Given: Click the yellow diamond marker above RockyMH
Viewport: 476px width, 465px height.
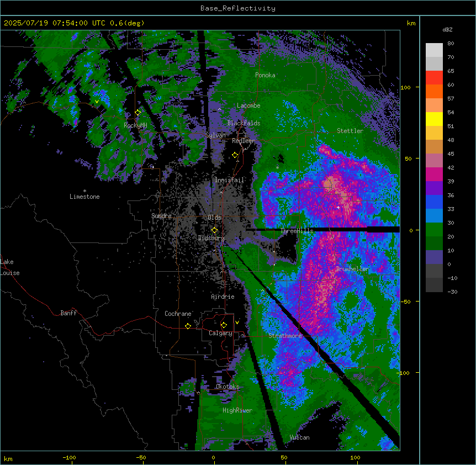Looking at the screenshot, I should pyautogui.click(x=138, y=113).
